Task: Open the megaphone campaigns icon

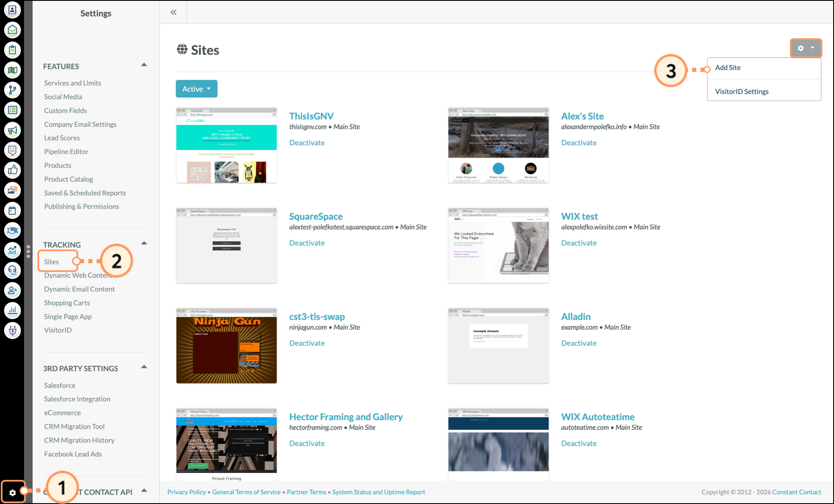Action: (x=12, y=130)
